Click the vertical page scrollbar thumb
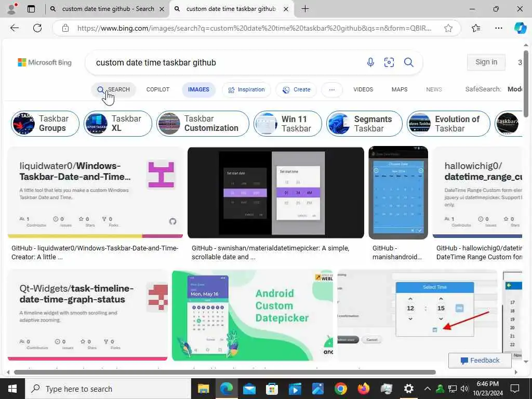The width and height of the screenshot is (532, 399). (x=526, y=84)
